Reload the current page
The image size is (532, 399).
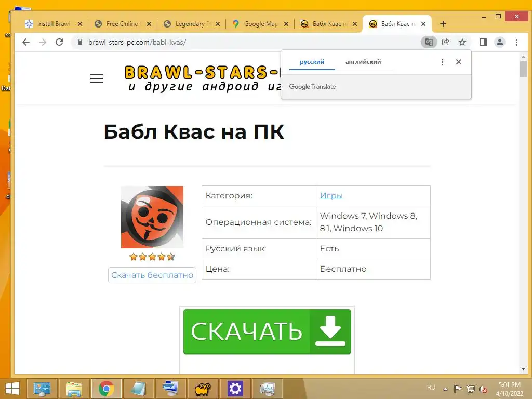pos(59,42)
